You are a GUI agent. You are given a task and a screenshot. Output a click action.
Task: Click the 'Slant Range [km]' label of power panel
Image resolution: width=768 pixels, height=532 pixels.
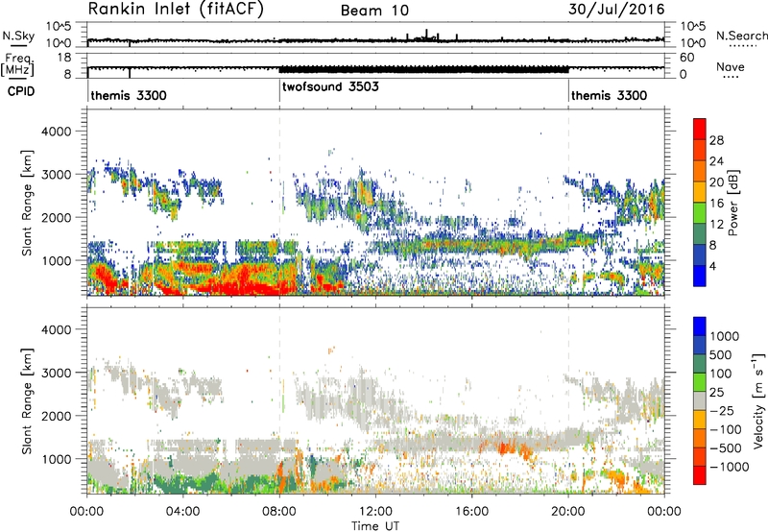point(27,203)
